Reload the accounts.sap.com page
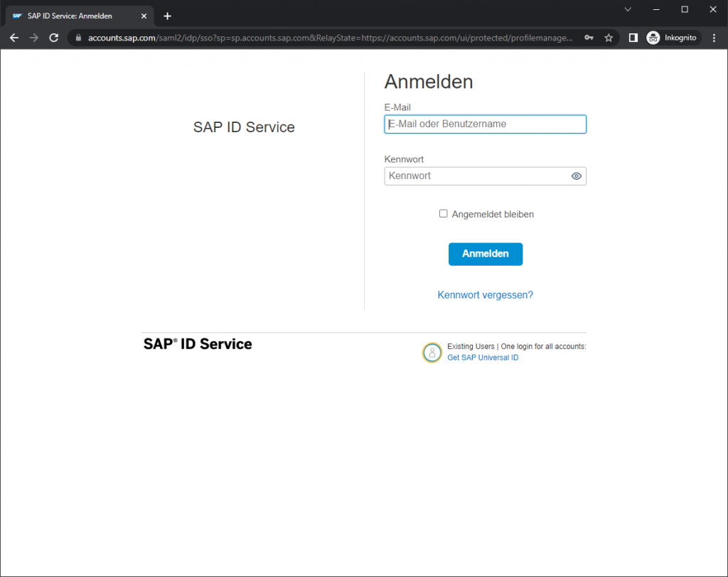The image size is (728, 577). click(53, 38)
